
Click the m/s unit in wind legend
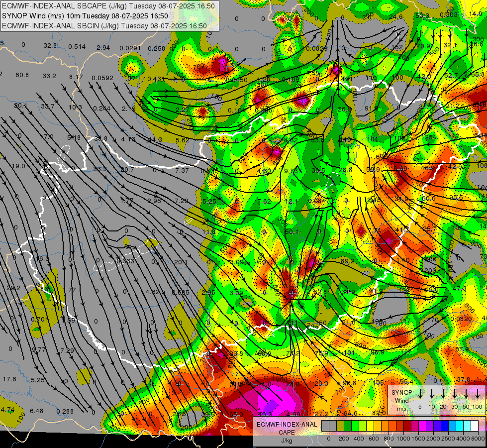click(401, 408)
